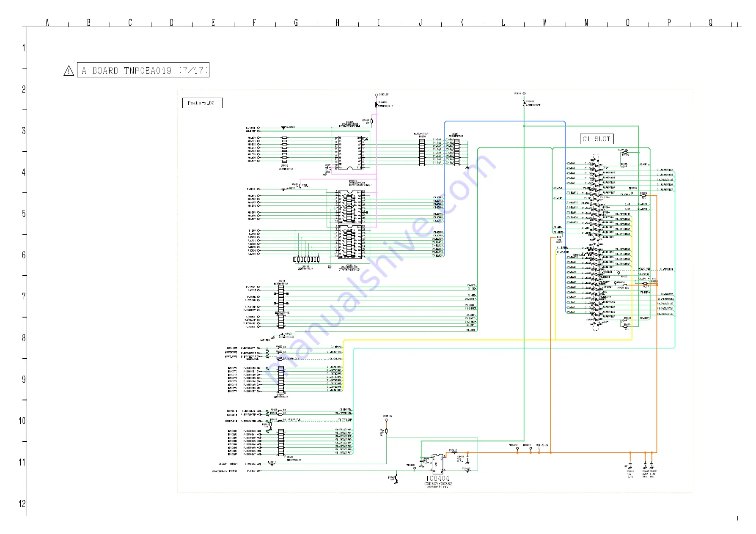Click grid column letter B
The width and height of the screenshot is (756, 534).
(x=89, y=22)
